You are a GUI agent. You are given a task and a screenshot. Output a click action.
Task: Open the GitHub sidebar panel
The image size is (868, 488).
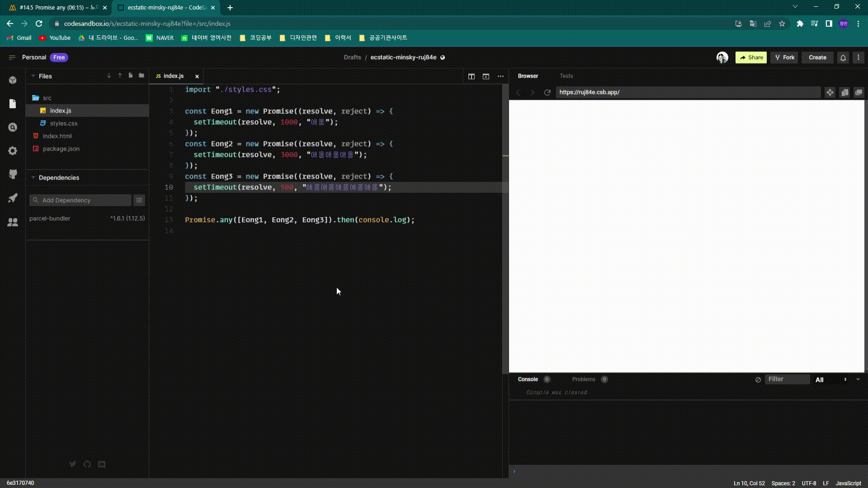coord(13,174)
